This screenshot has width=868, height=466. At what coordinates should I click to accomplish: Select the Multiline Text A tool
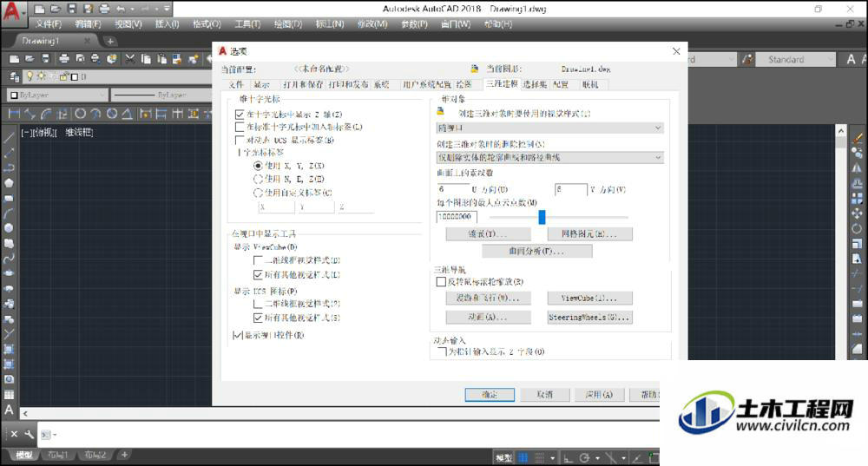pyautogui.click(x=9, y=410)
